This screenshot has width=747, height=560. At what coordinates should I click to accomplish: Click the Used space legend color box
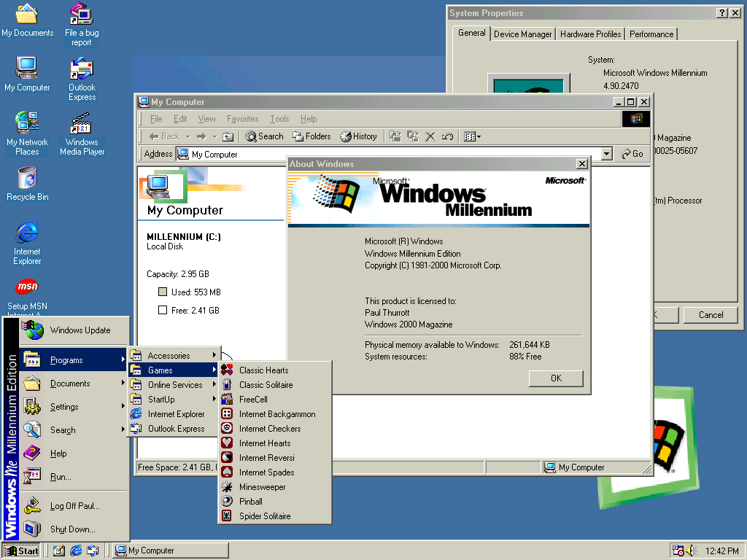163,292
